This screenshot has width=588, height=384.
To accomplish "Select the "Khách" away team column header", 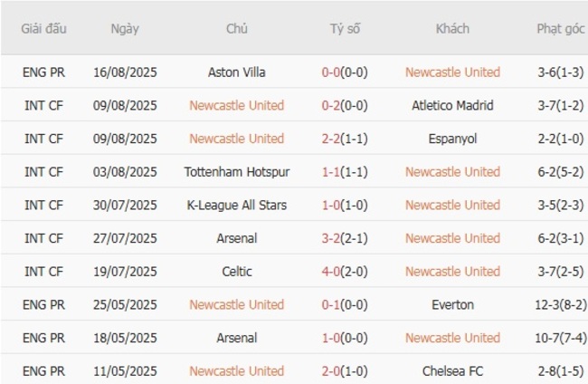I will (452, 28).
